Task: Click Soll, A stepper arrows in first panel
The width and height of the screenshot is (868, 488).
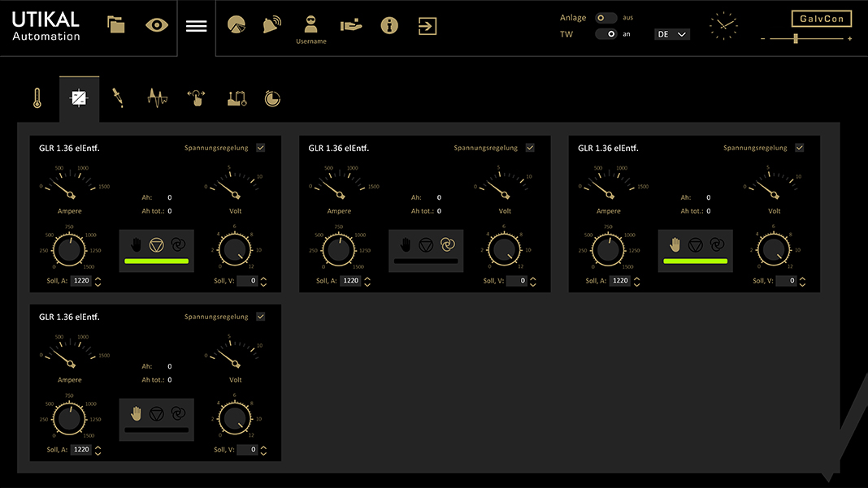Action: coord(98,281)
